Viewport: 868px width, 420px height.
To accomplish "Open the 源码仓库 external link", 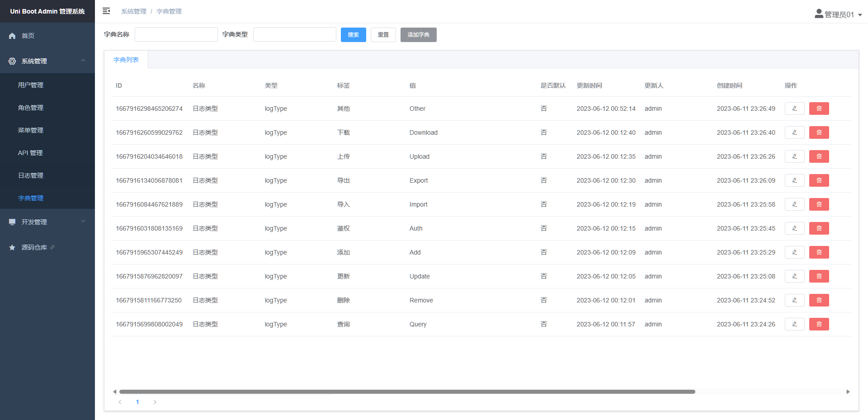I will coord(34,247).
